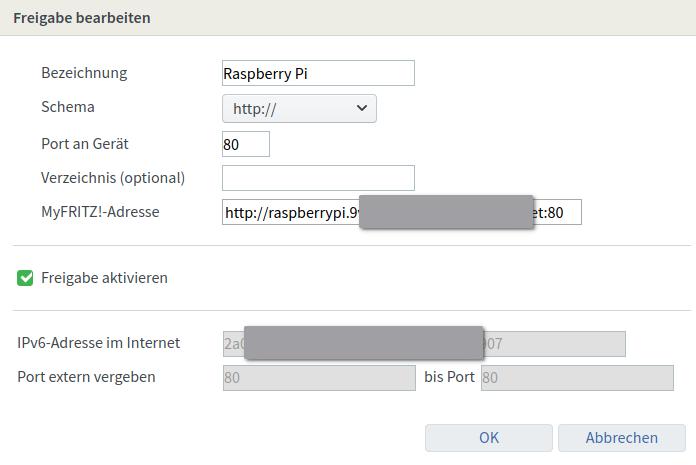
Task: Toggle the Freigabe aktivieren checkbox
Action: pyautogui.click(x=26, y=278)
